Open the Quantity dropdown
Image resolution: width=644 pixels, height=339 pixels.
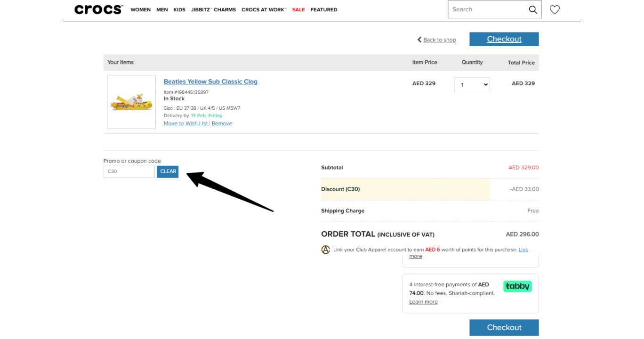click(x=472, y=85)
